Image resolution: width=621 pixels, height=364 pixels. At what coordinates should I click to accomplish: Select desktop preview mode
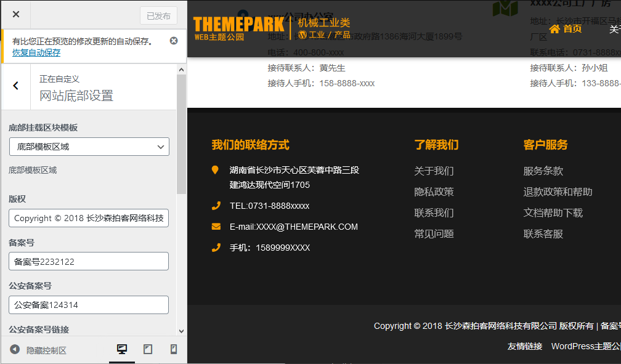coord(121,349)
